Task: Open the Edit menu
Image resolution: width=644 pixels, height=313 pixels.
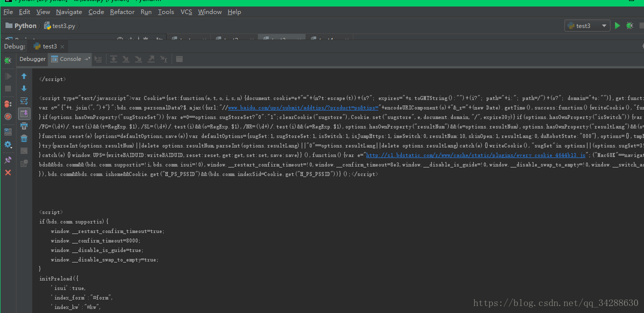Action: coord(25,11)
